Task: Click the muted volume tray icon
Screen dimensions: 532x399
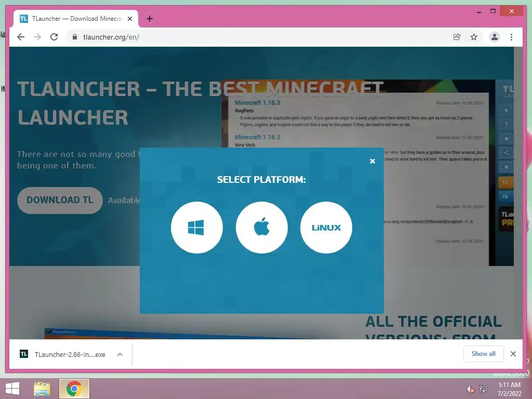Action: tap(470, 389)
